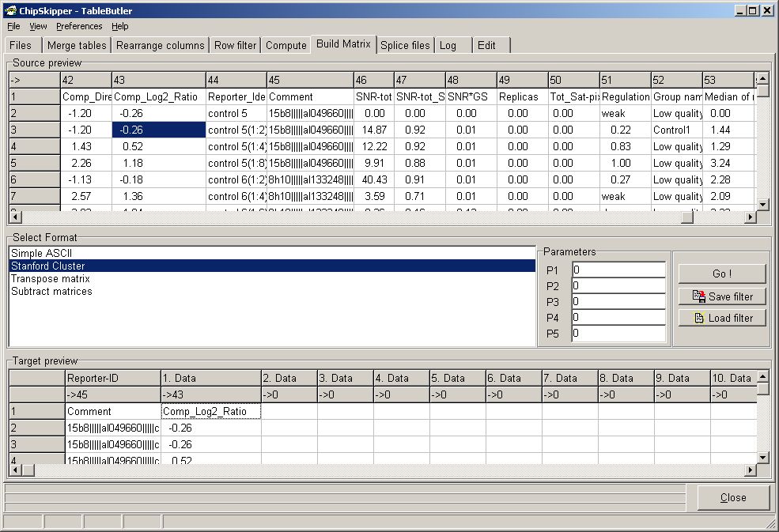779x532 pixels.
Task: Open the Preferences menu
Action: tap(79, 26)
